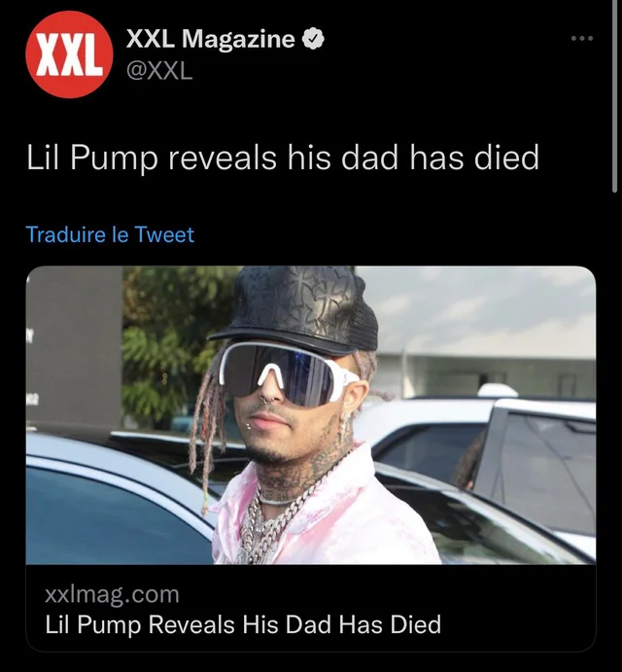Open the @XXL handle link

click(159, 71)
